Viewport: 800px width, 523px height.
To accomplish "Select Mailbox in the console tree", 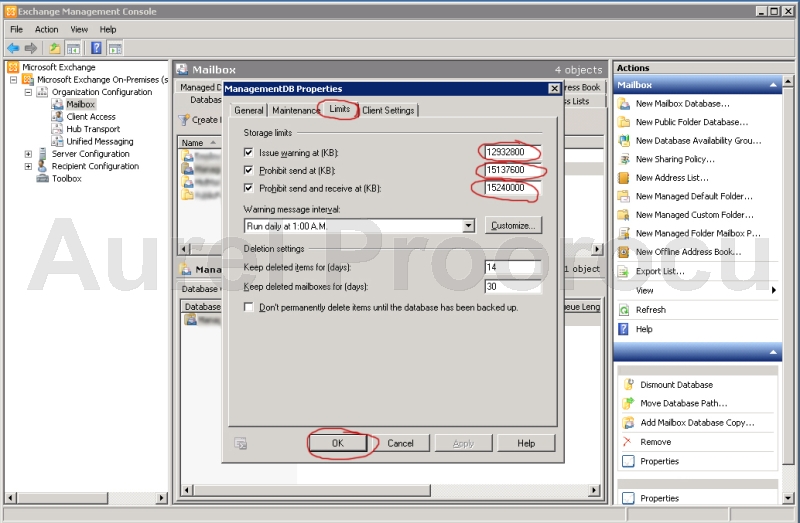I will [80, 105].
